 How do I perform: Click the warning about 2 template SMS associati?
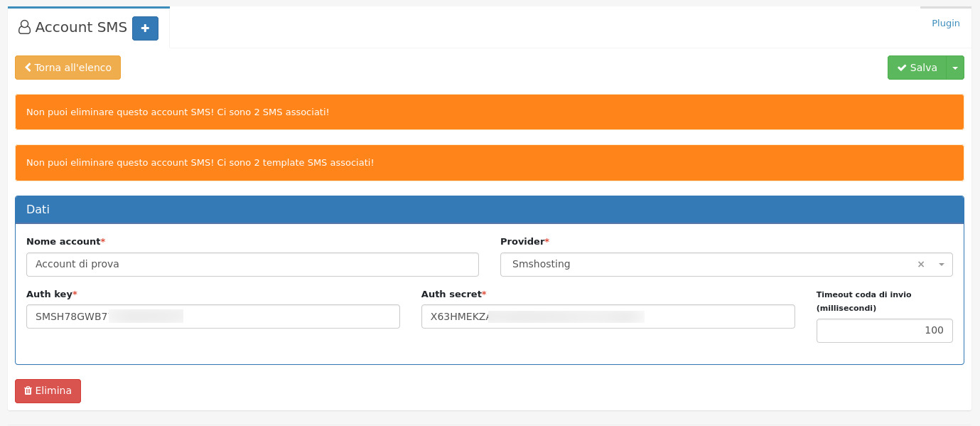pyautogui.click(x=200, y=163)
